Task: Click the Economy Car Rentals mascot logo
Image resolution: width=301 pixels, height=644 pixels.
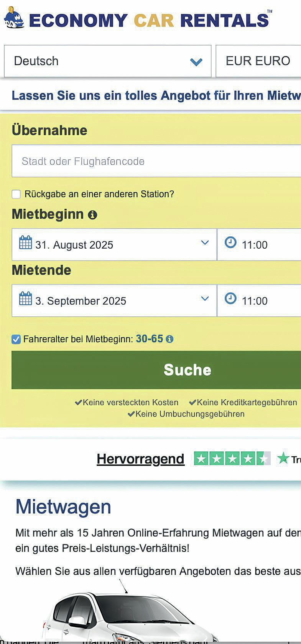Action: point(14,18)
